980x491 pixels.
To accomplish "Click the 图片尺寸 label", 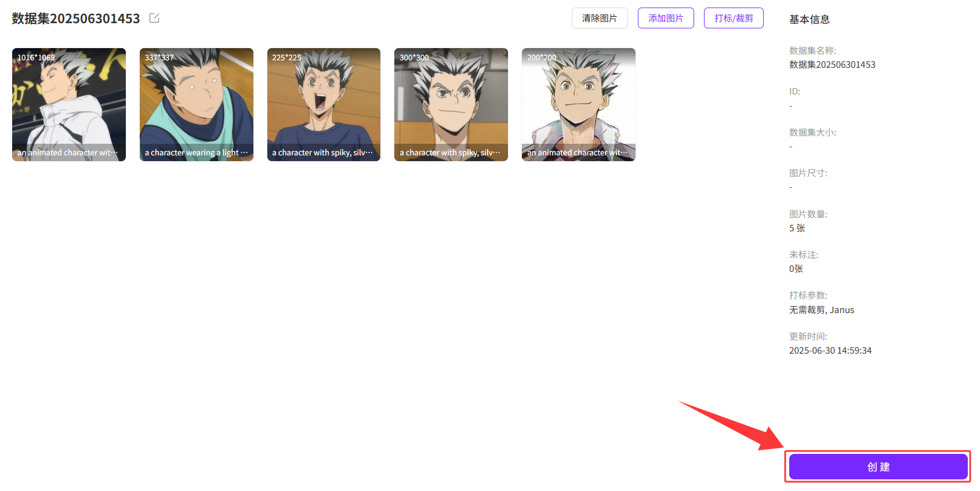I will click(808, 173).
